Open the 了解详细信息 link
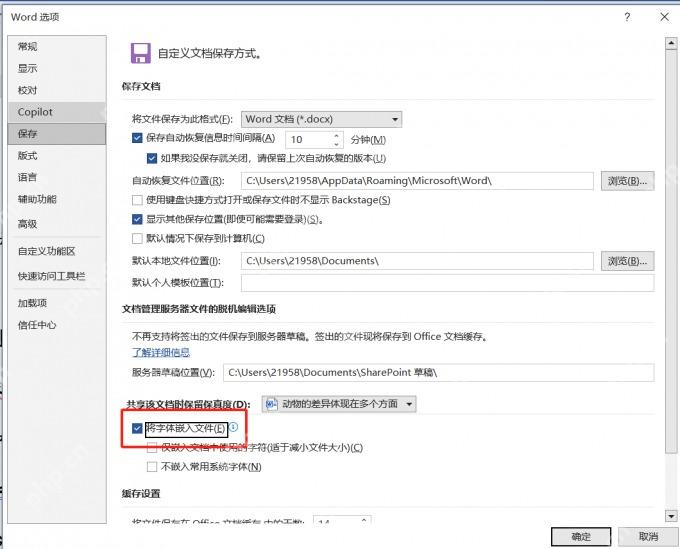Viewport: 680px width, 549px height. [161, 353]
